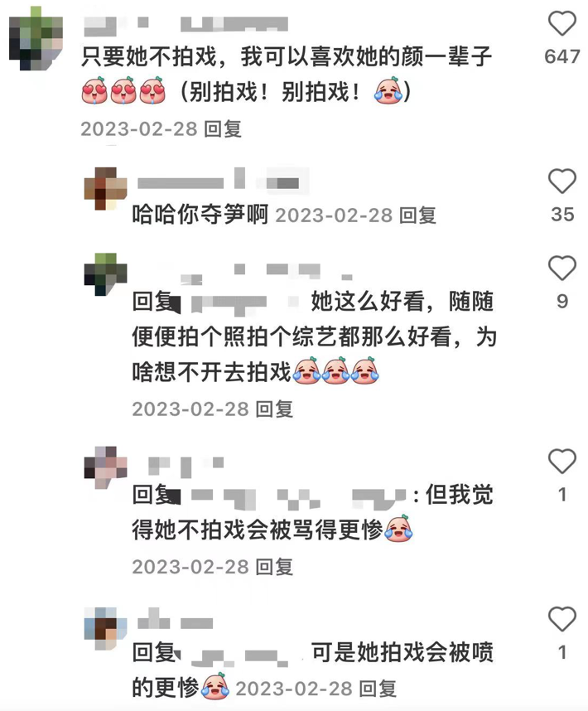Tap the top comment text 只要她不拍戏
The width and height of the screenshot is (588, 711).
pyautogui.click(x=287, y=56)
